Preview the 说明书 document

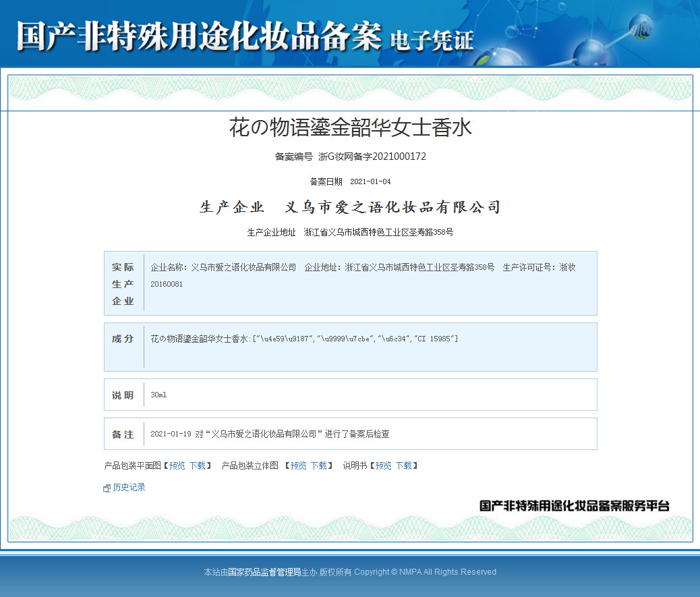coord(383,465)
